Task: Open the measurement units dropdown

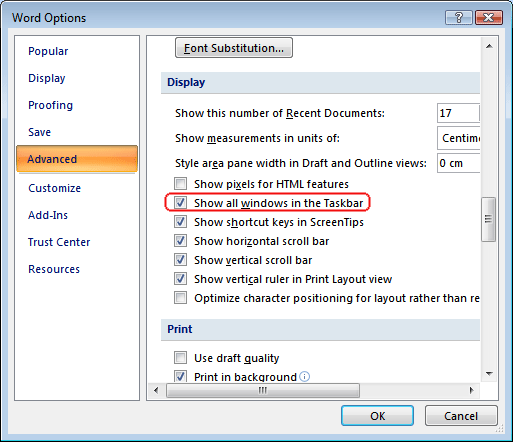Action: click(x=459, y=138)
